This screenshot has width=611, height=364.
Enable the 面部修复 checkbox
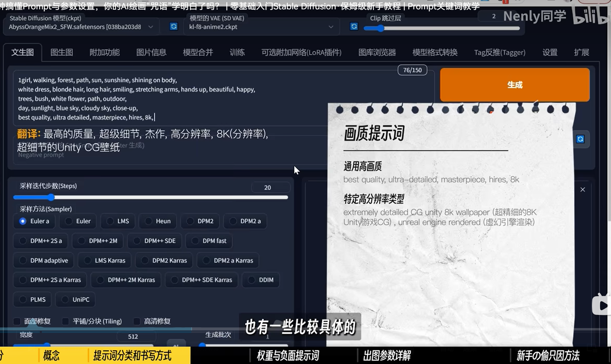click(17, 321)
